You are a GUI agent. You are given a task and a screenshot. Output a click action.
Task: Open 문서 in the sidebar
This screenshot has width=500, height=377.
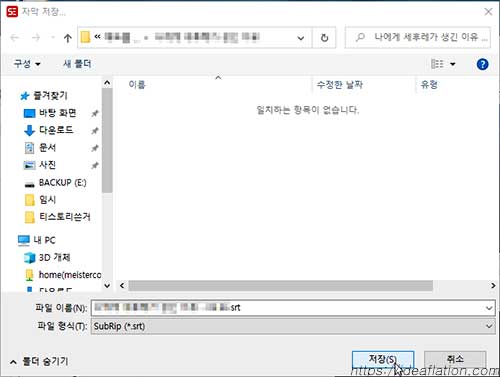tap(40, 147)
